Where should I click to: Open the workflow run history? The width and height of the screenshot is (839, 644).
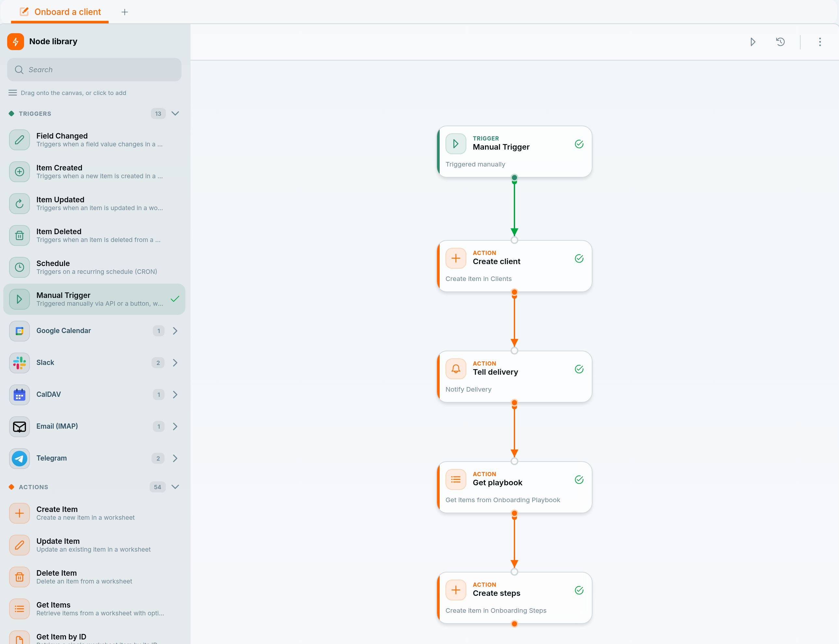pyautogui.click(x=780, y=42)
